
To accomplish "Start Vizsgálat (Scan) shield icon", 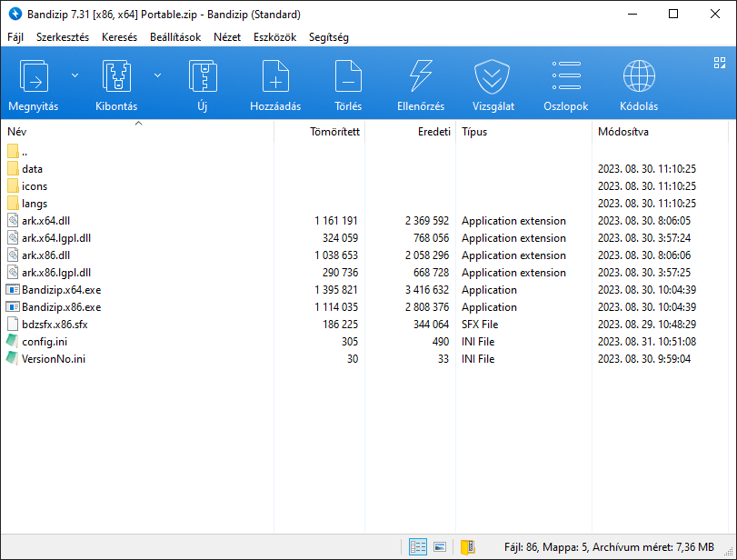I will (x=493, y=77).
